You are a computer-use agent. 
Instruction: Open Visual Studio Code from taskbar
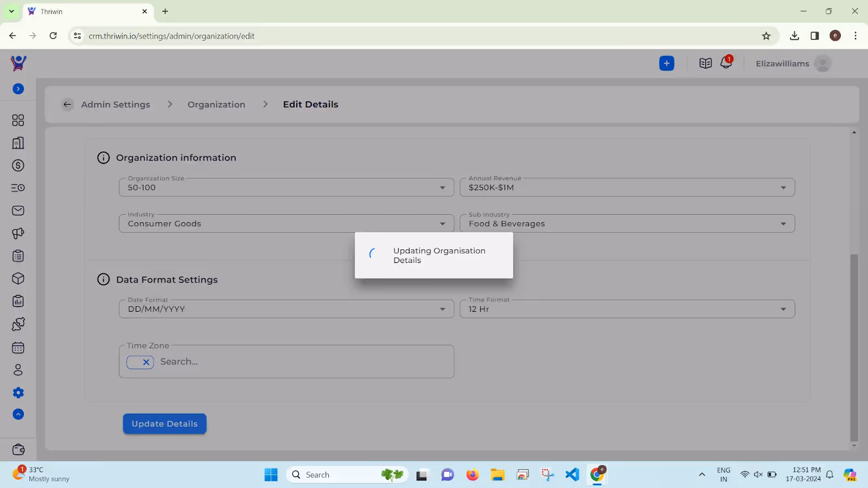point(572,475)
